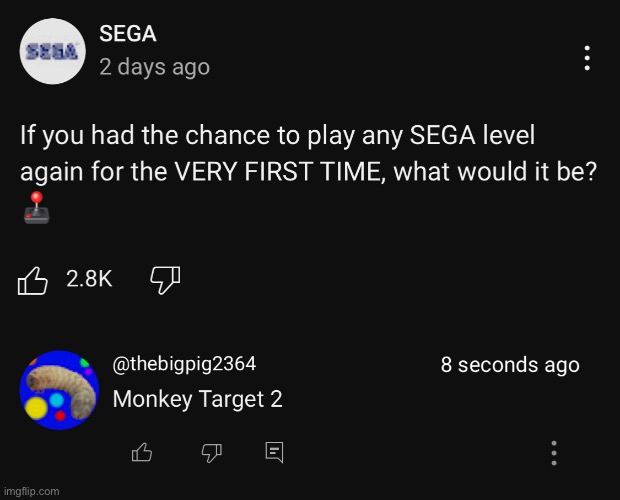Open the comment's three-dot options menu
The image size is (620, 500).
[554, 453]
